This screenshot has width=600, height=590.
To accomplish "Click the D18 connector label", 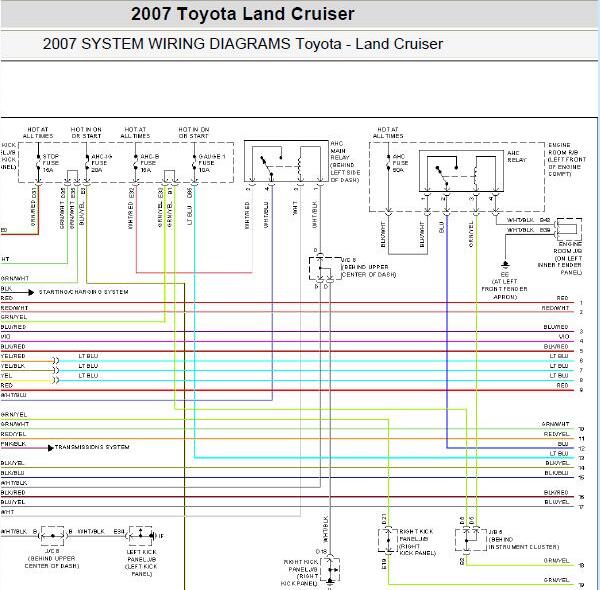I will (x=321, y=551).
